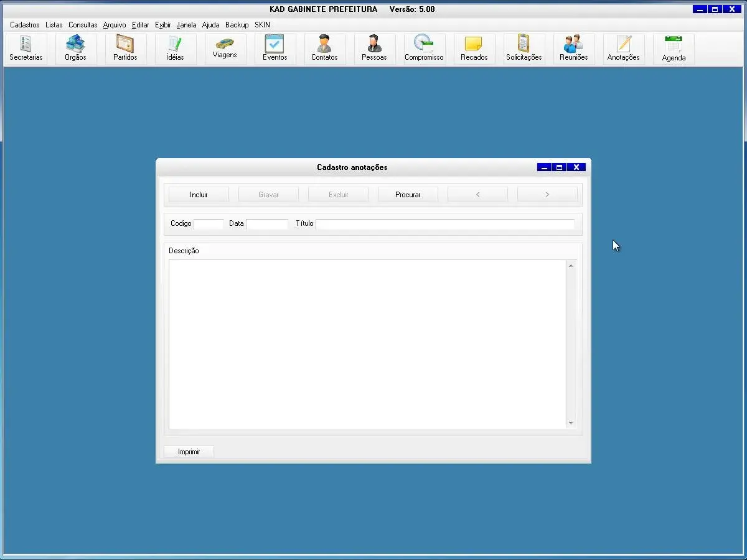Go to next record with > button
This screenshot has height=560, width=747.
point(547,195)
